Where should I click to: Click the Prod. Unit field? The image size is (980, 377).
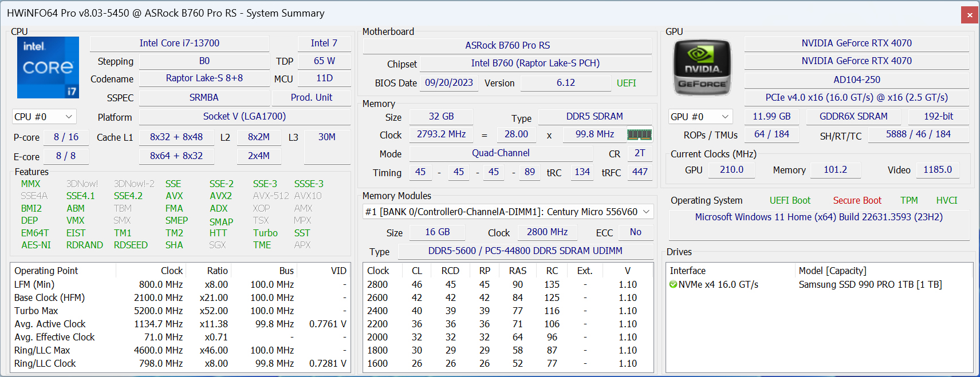coord(312,98)
